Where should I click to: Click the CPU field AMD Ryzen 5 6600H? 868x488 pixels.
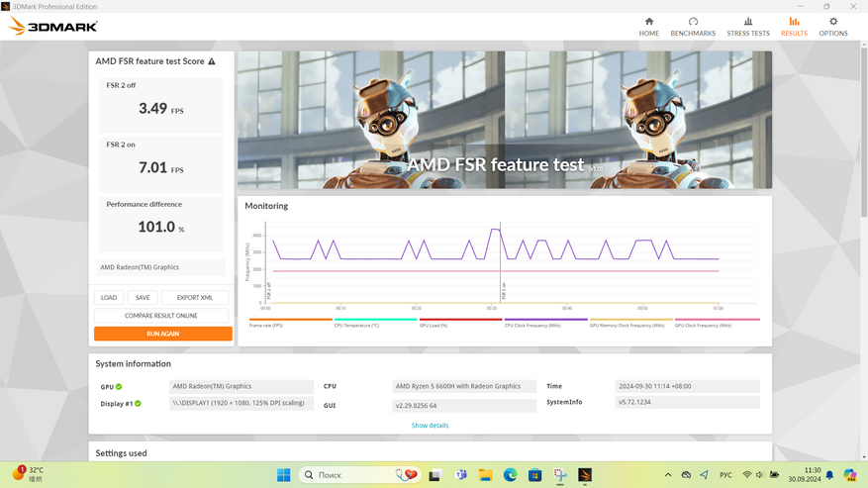coord(464,386)
